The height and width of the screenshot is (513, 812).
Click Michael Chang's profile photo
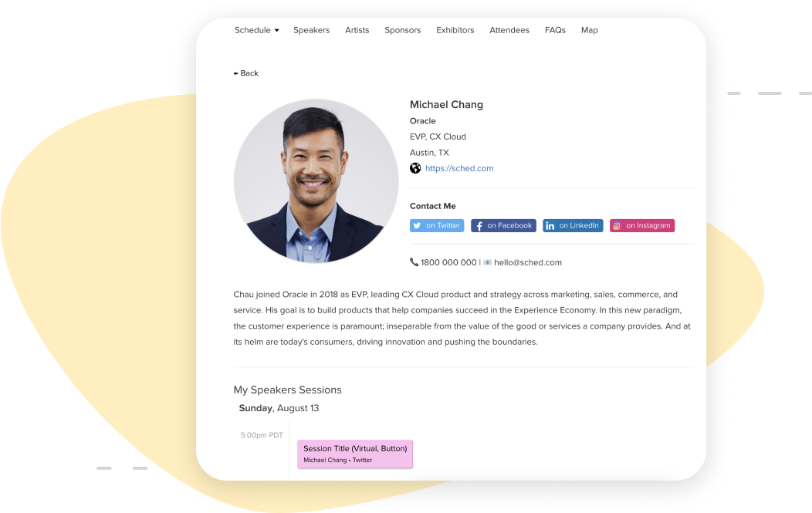pyautogui.click(x=316, y=181)
